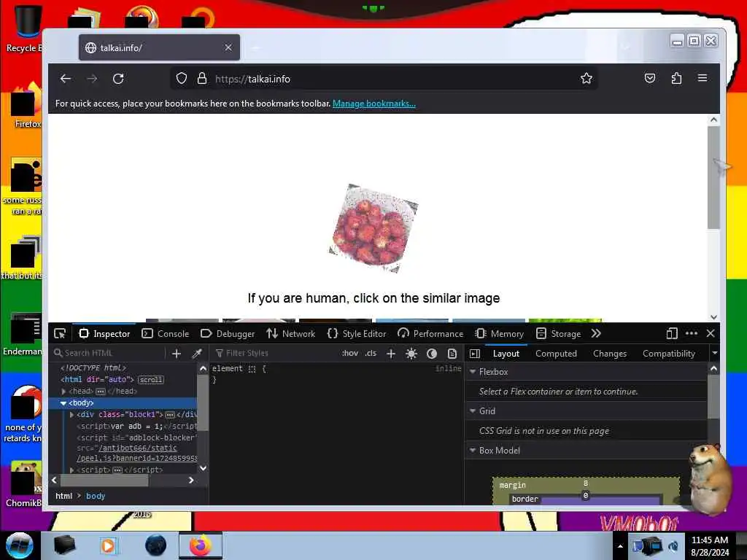747x560 pixels.
Task: Focus the Filter Styles field
Action: click(274, 353)
